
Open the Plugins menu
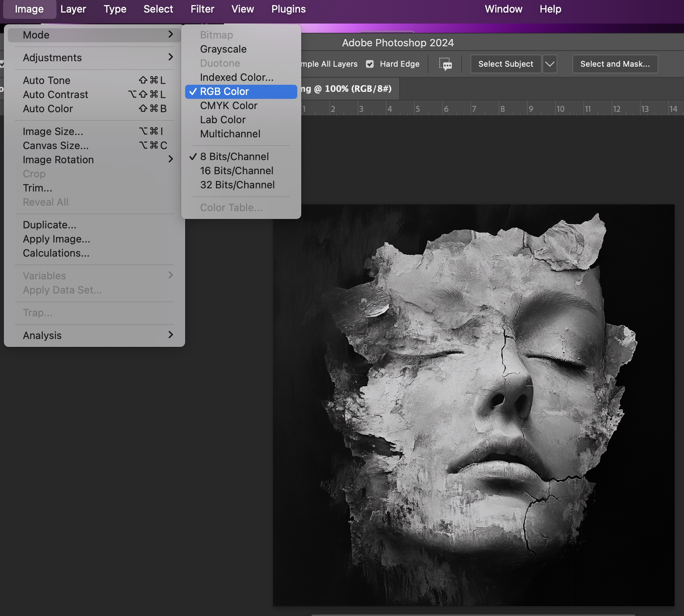tap(289, 9)
